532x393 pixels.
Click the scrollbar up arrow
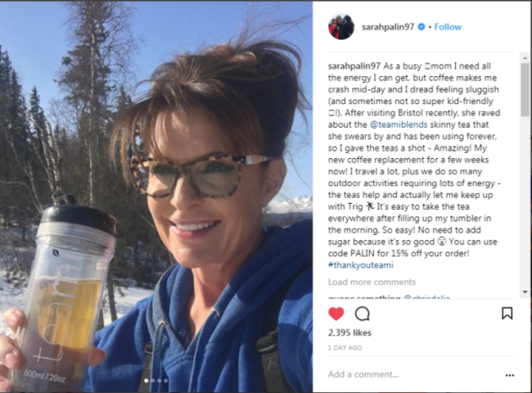[x=525, y=58]
